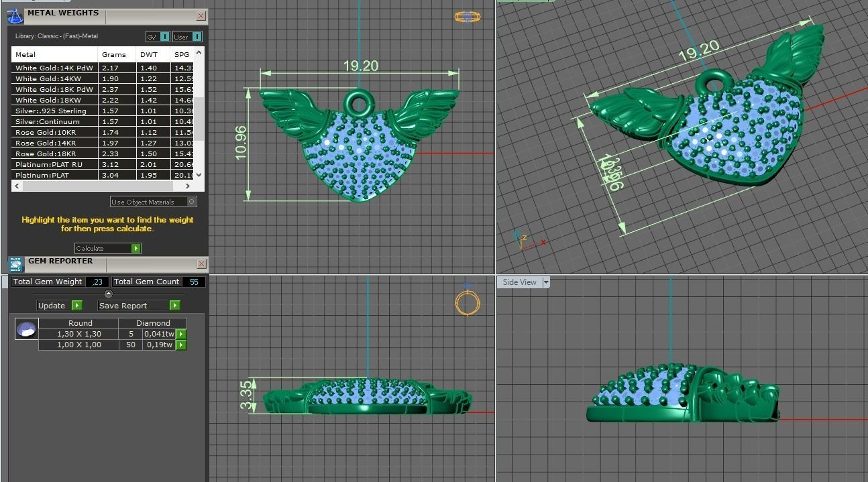868x482 pixels.
Task: Click the 19.20 dimension in perspective viewport
Action: pos(698,50)
